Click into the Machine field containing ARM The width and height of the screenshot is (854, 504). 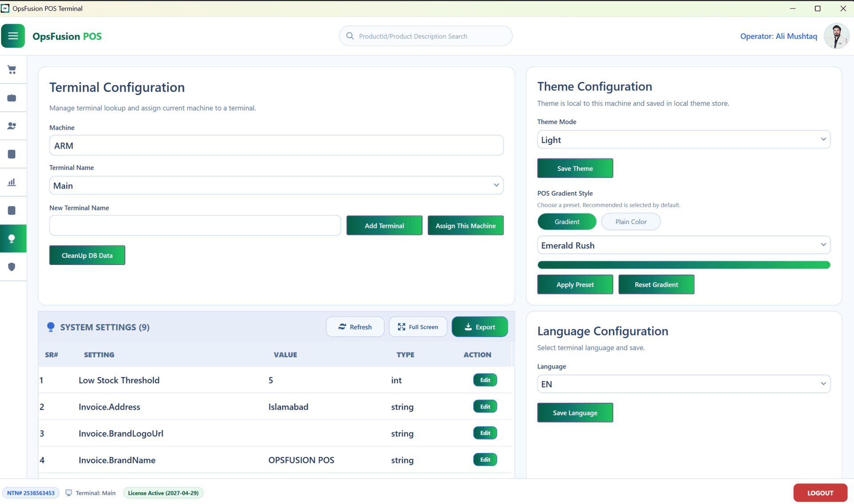click(x=276, y=145)
